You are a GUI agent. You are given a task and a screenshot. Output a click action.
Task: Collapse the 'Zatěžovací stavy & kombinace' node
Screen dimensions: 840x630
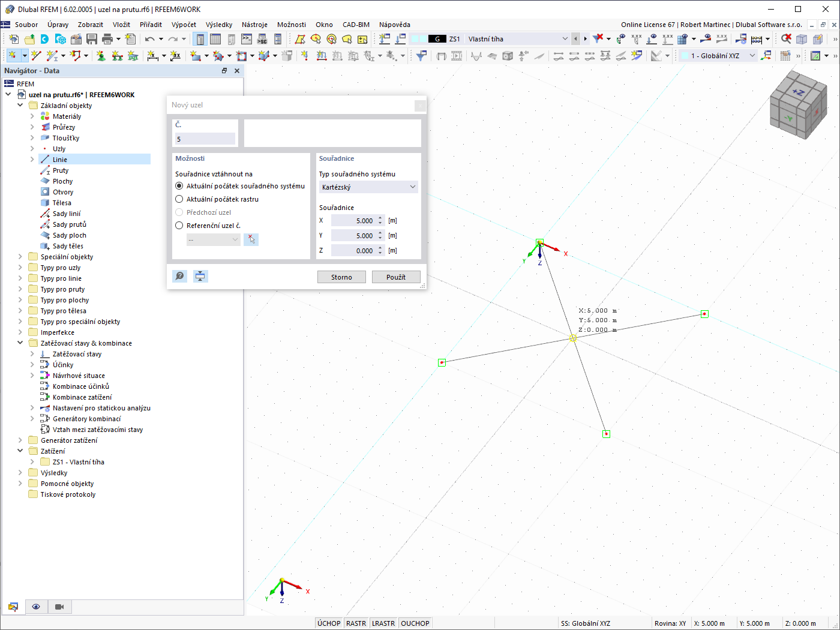20,343
